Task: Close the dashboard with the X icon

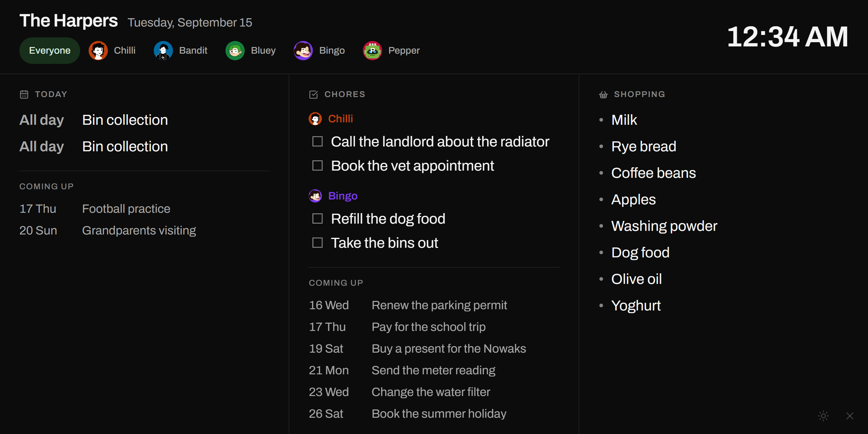Action: click(x=850, y=416)
